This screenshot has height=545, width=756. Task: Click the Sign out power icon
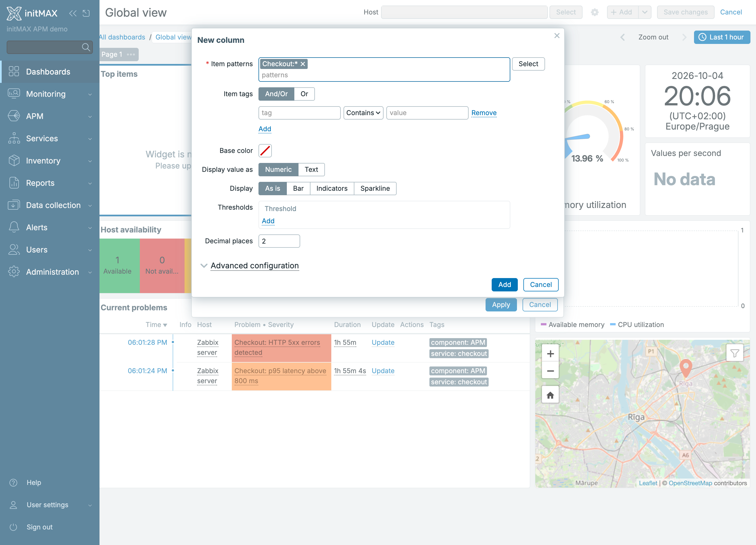point(13,527)
